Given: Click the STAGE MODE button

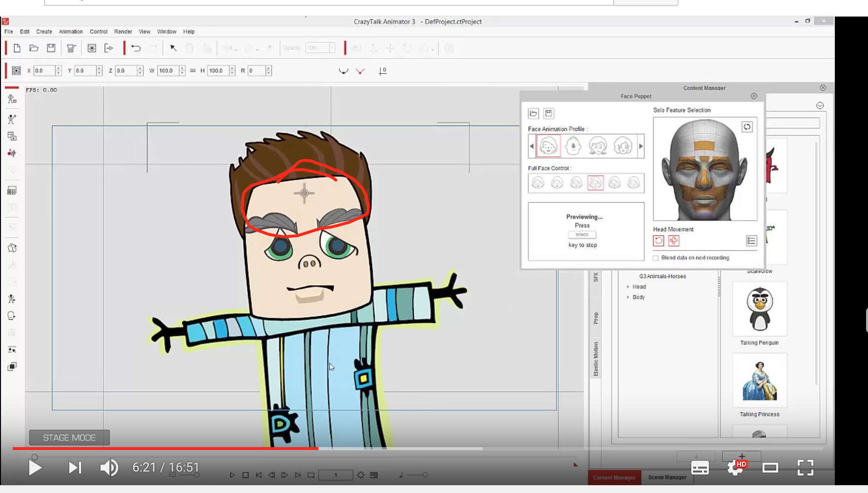Looking at the screenshot, I should [x=69, y=438].
